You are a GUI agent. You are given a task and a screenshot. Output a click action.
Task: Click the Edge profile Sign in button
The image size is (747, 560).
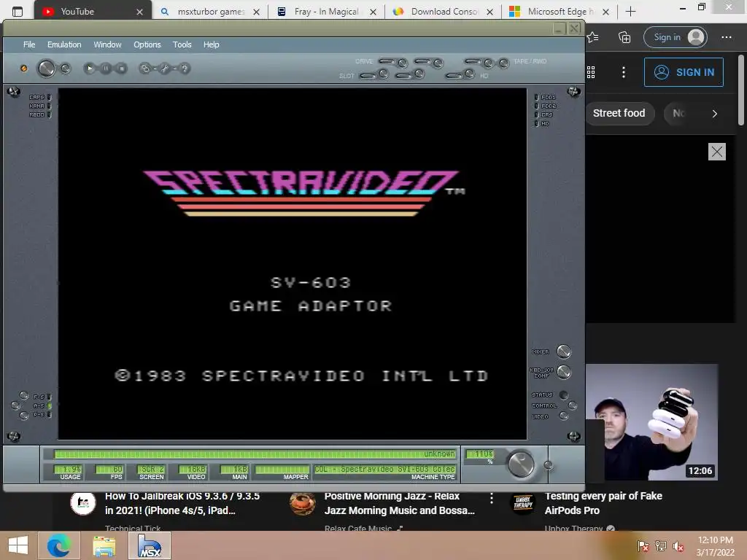pyautogui.click(x=675, y=37)
